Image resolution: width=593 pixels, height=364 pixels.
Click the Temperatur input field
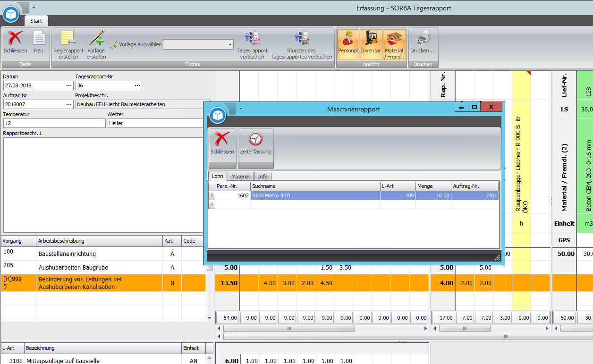tap(54, 123)
